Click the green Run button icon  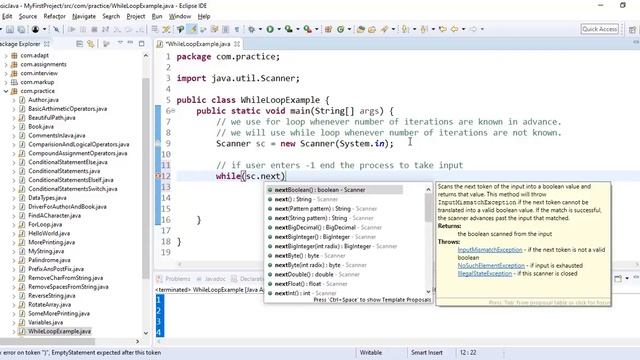click(270, 29)
